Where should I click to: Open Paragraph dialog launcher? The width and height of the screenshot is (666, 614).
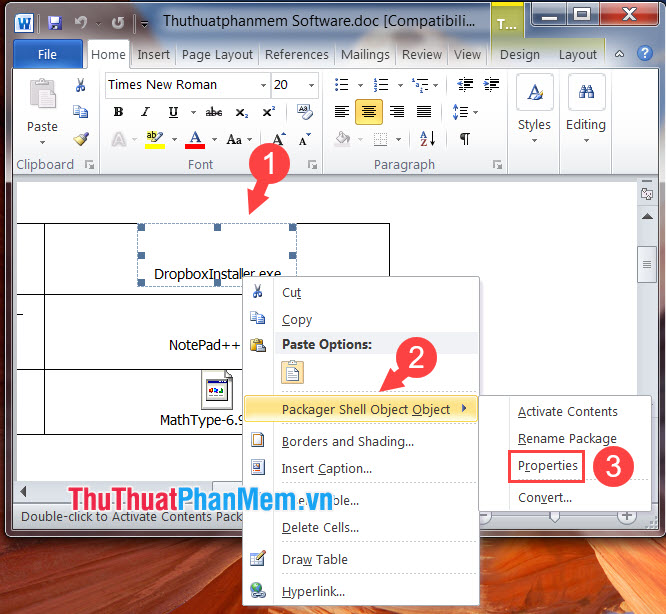497,165
